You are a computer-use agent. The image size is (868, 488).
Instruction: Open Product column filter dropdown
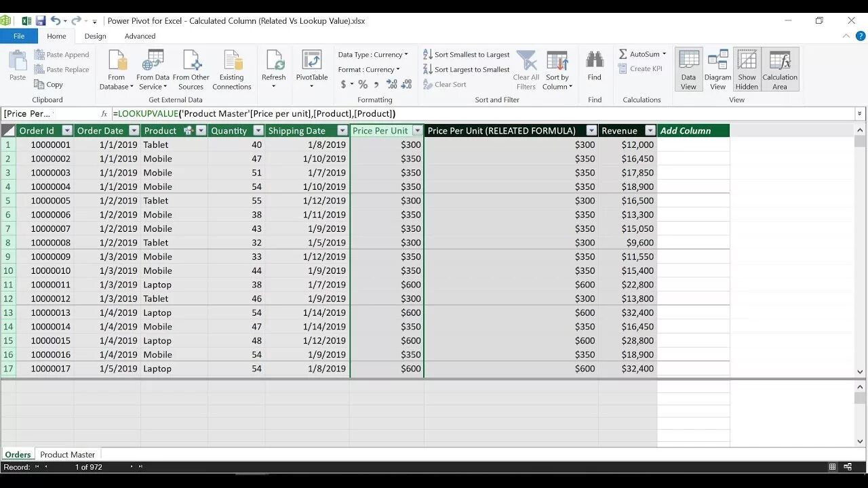201,131
